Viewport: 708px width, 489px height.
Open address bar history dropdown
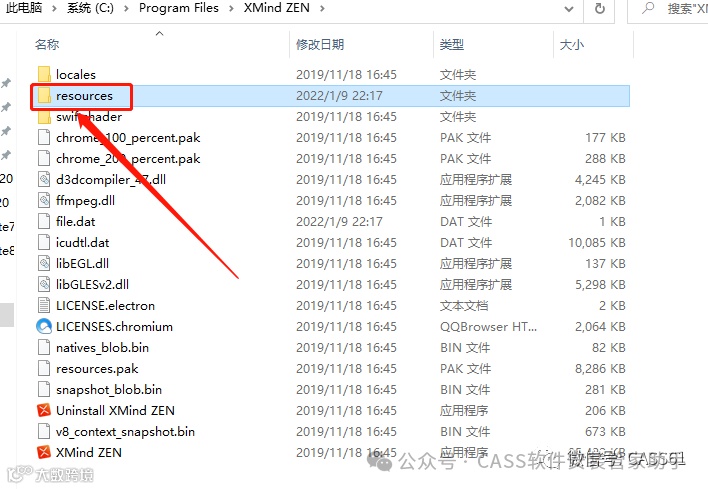tap(569, 9)
